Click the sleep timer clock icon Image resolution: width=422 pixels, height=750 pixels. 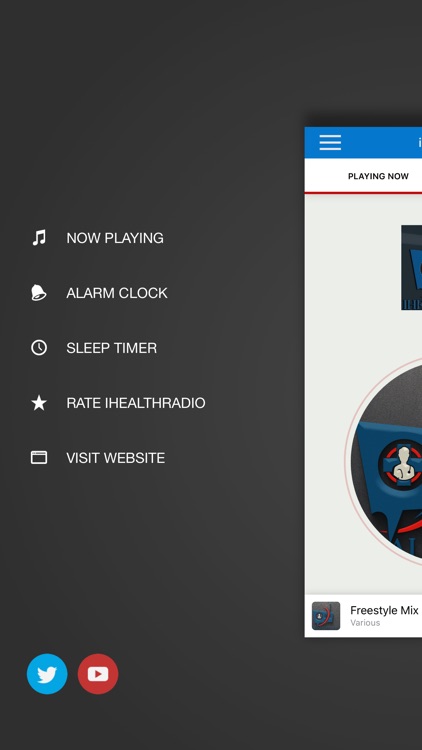39,348
